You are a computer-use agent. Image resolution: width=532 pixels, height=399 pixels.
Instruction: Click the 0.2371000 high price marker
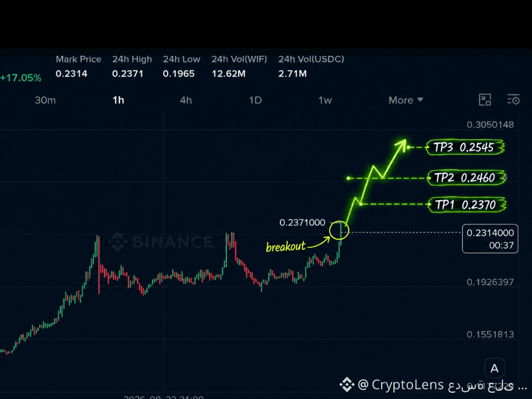(x=302, y=222)
